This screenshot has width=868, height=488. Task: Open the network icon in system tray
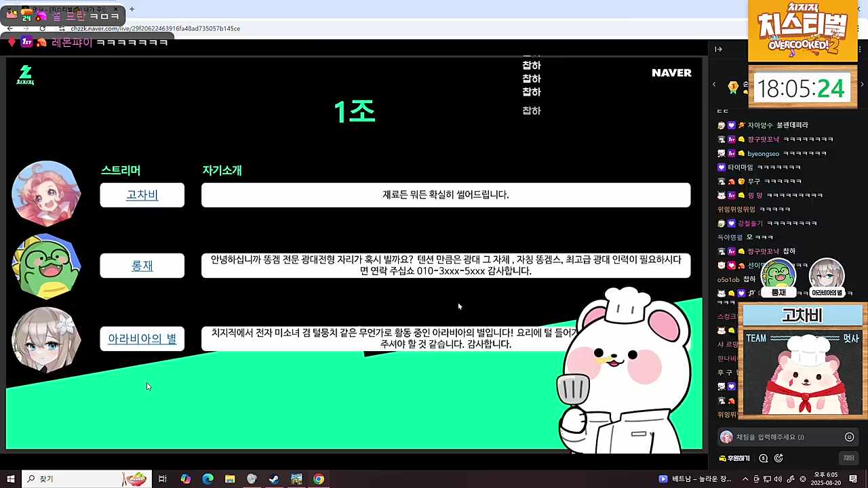(x=768, y=479)
